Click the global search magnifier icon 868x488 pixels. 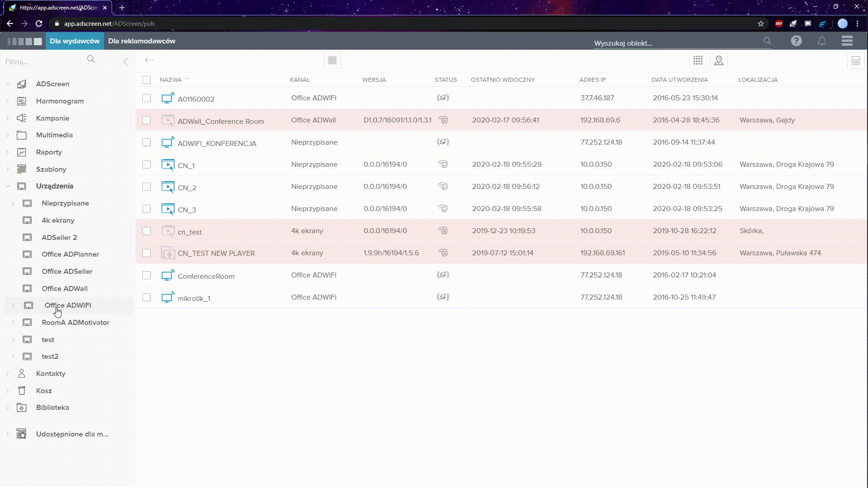(x=767, y=41)
